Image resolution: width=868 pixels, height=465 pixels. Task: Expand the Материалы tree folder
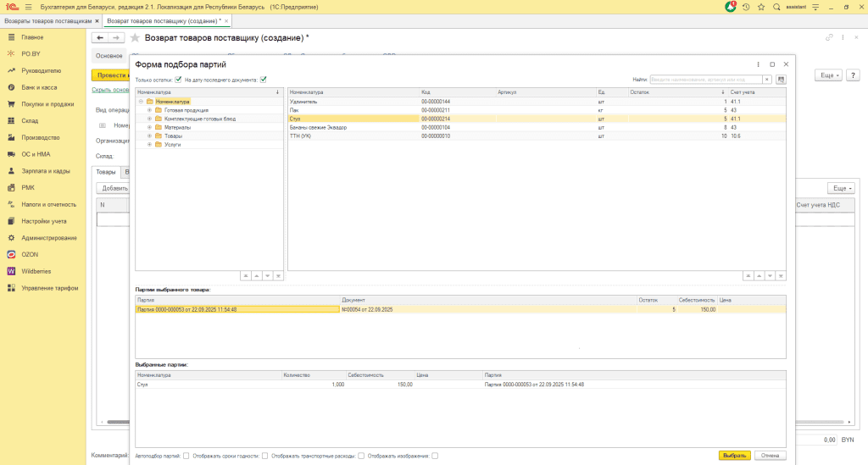tap(149, 127)
